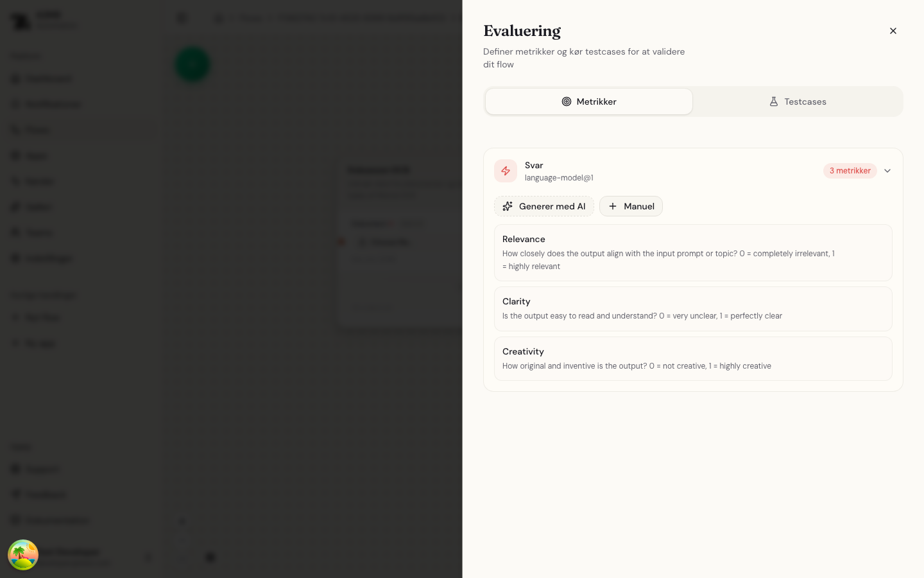
Task: Click the sparkles icon on Generer med AI
Action: tap(508, 206)
